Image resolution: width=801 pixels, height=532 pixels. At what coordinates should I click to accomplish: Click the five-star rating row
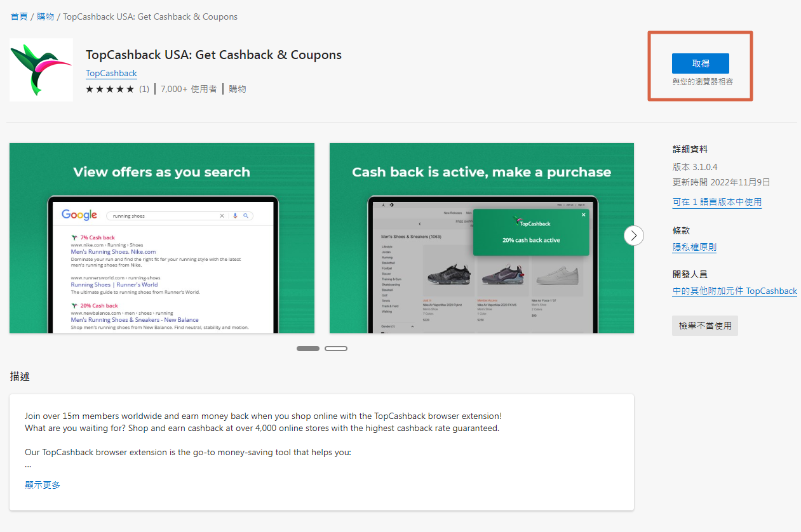pyautogui.click(x=110, y=89)
